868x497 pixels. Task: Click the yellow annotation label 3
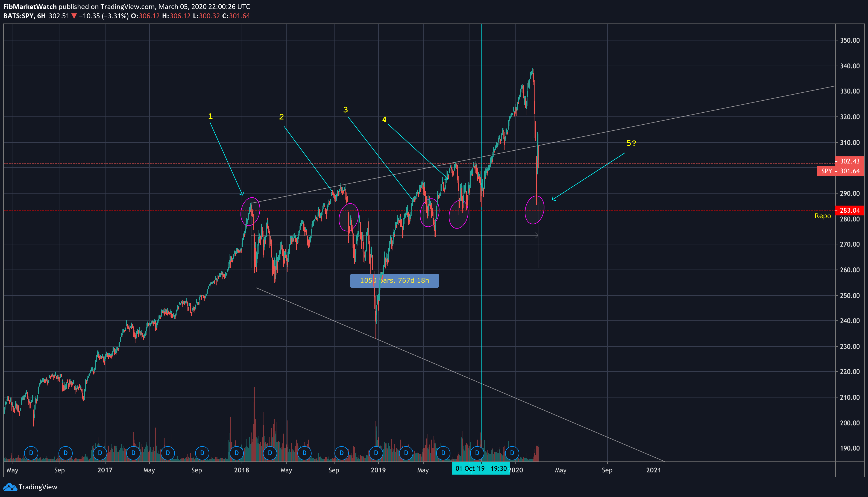tap(346, 110)
